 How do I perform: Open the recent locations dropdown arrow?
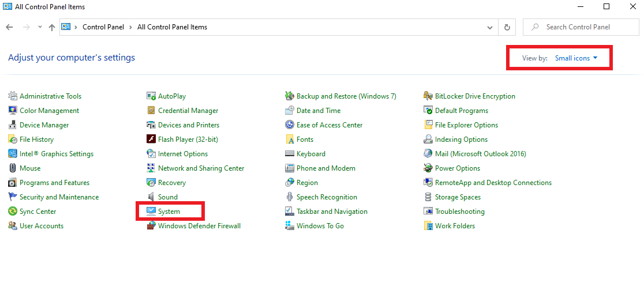coord(40,27)
